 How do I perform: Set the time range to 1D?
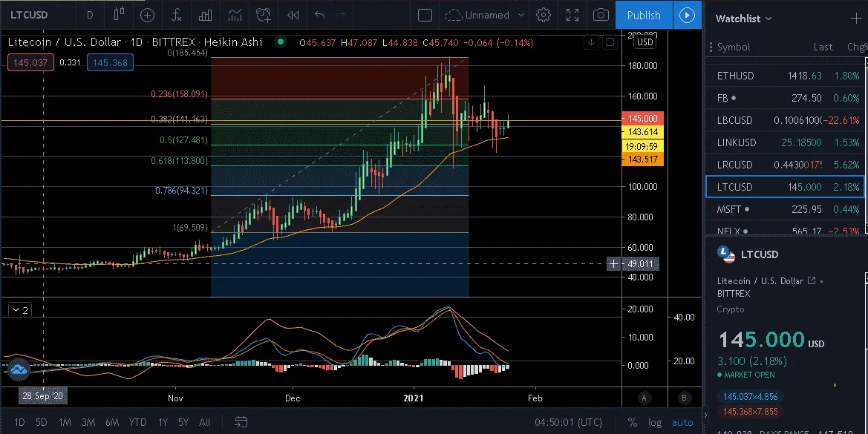[19, 422]
